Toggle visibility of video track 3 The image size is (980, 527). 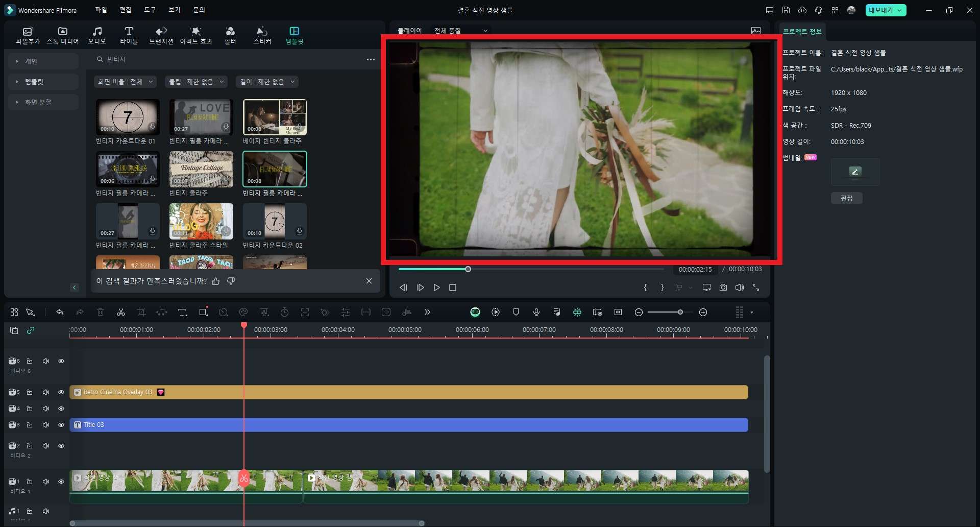[x=61, y=425]
